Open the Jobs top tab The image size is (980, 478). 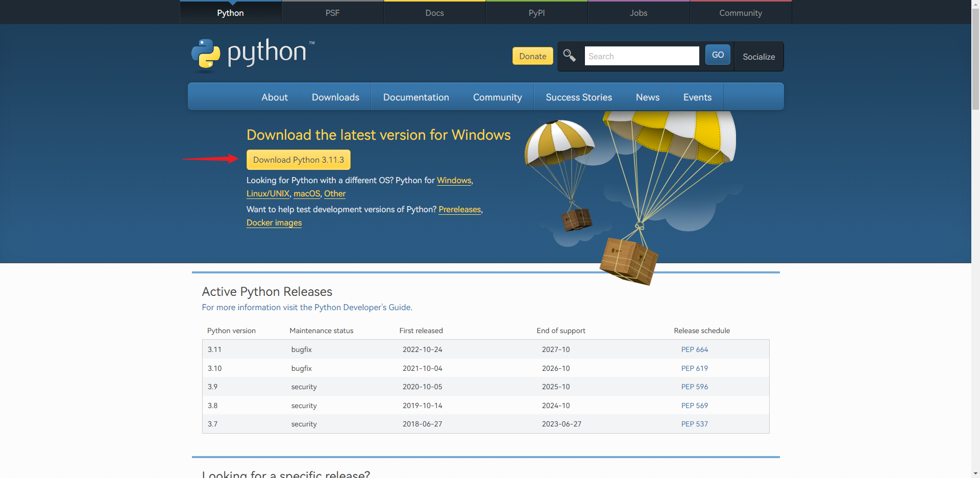click(639, 13)
